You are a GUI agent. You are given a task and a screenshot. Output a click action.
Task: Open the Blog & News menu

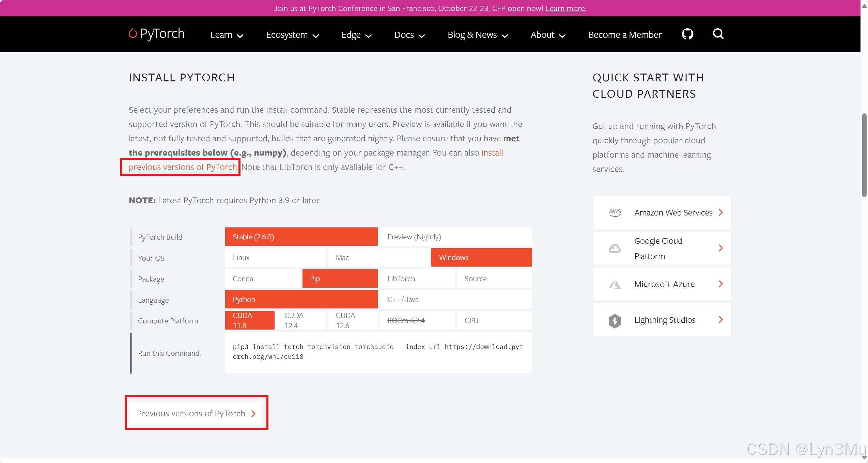[478, 35]
